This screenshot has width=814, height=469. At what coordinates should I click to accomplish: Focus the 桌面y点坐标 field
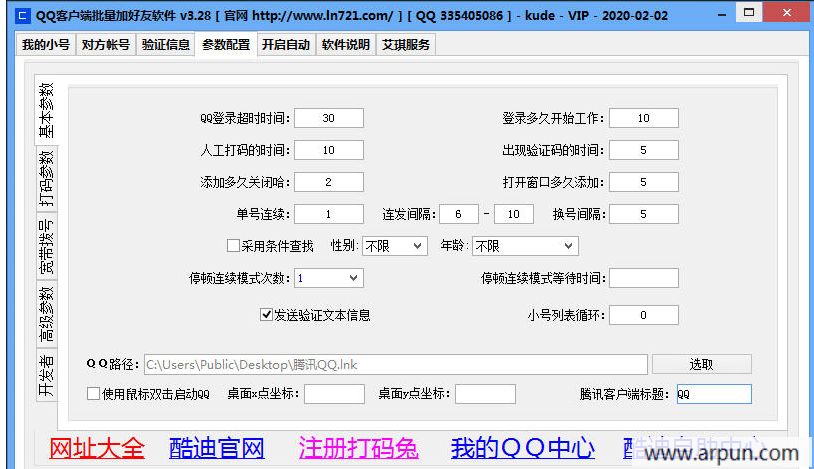coord(485,394)
